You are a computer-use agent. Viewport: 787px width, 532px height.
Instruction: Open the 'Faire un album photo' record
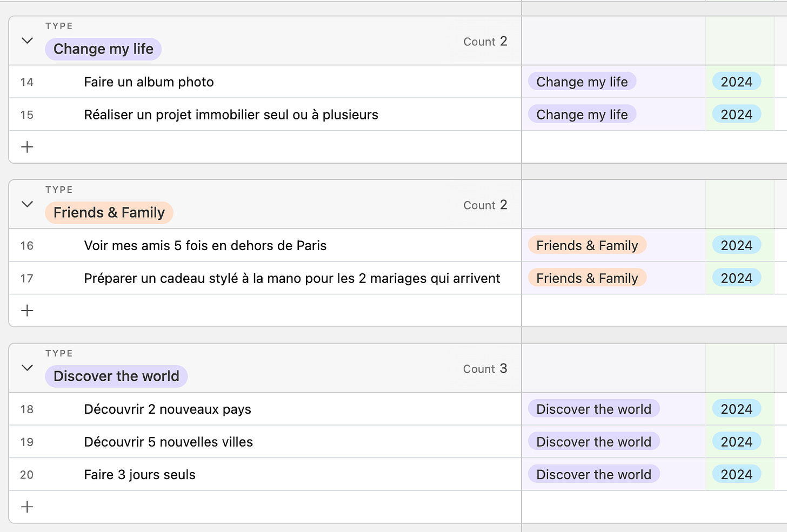pos(149,82)
